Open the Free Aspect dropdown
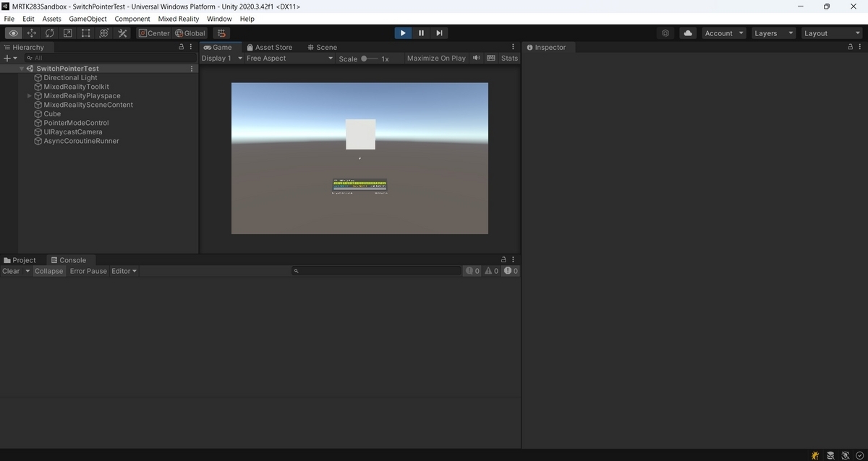868x461 pixels. 289,59
